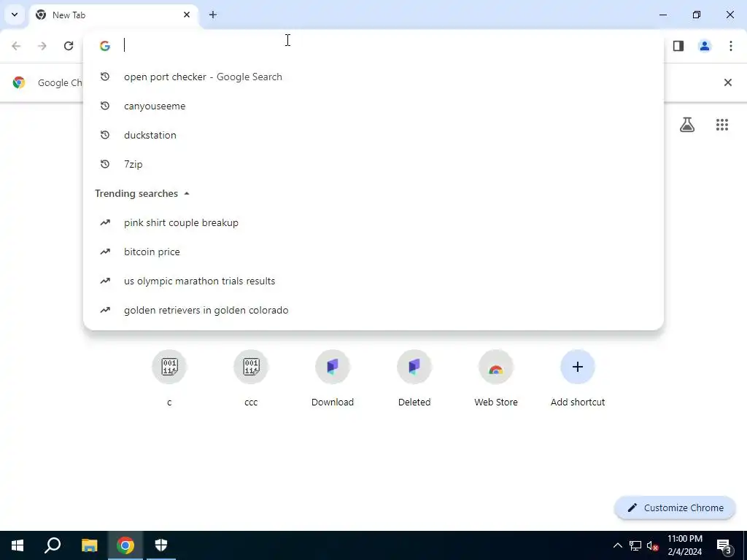Open the 'ccc' shortcut tile
Screen dimensions: 747x560
click(251, 378)
